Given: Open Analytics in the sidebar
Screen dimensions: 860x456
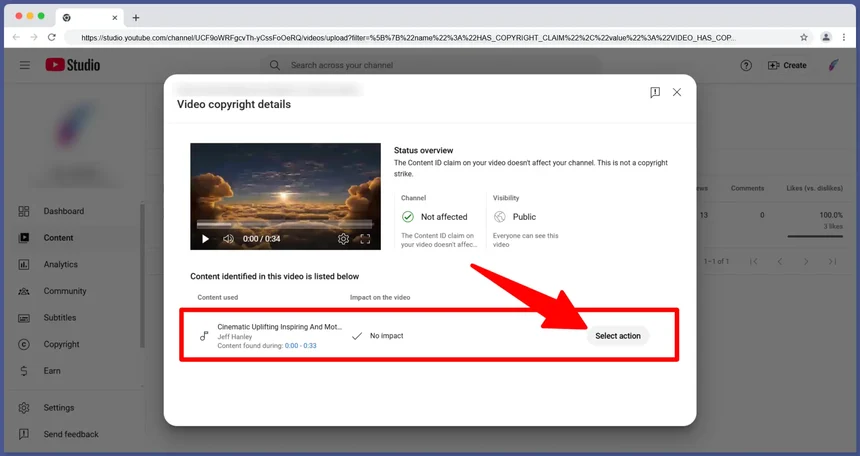Looking at the screenshot, I should (61, 264).
